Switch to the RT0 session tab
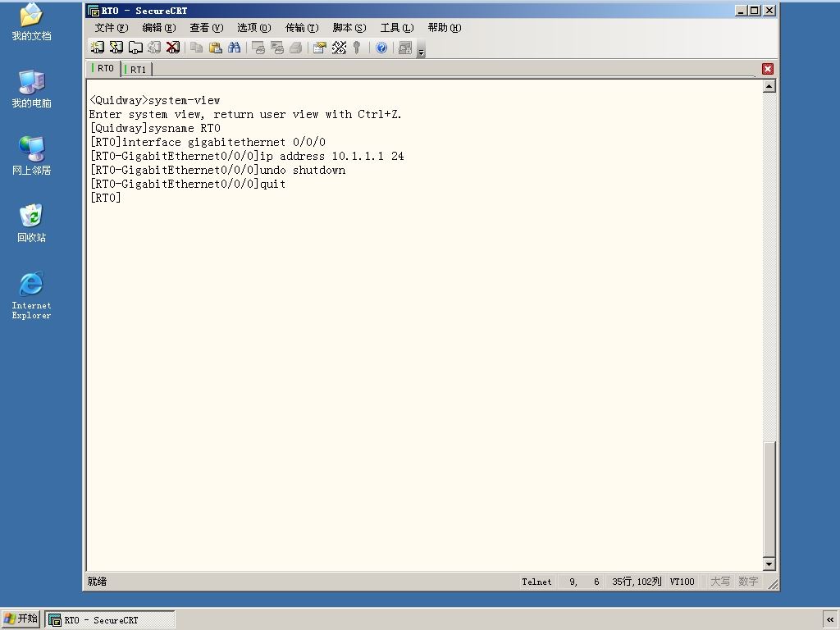Screen dimensions: 840x630 [x=103, y=68]
